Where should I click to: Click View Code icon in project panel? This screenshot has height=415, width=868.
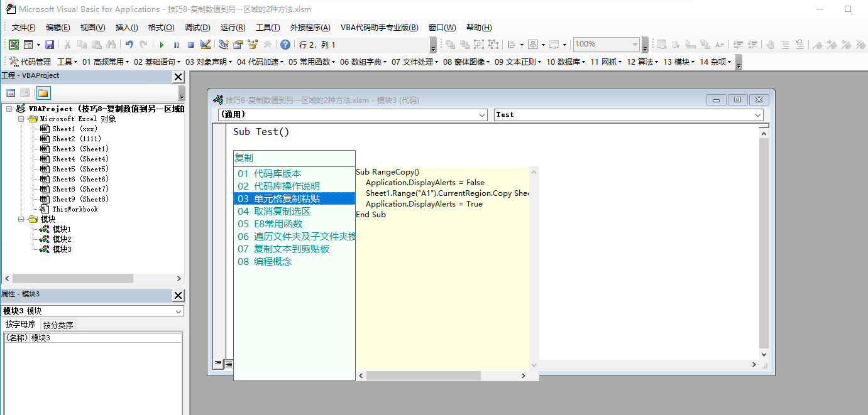[11, 93]
